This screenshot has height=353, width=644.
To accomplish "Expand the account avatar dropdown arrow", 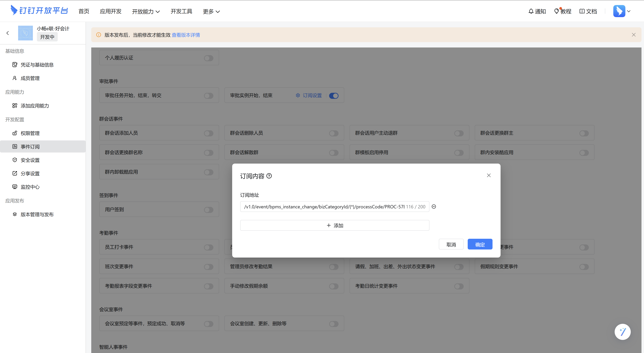I will [x=629, y=11].
